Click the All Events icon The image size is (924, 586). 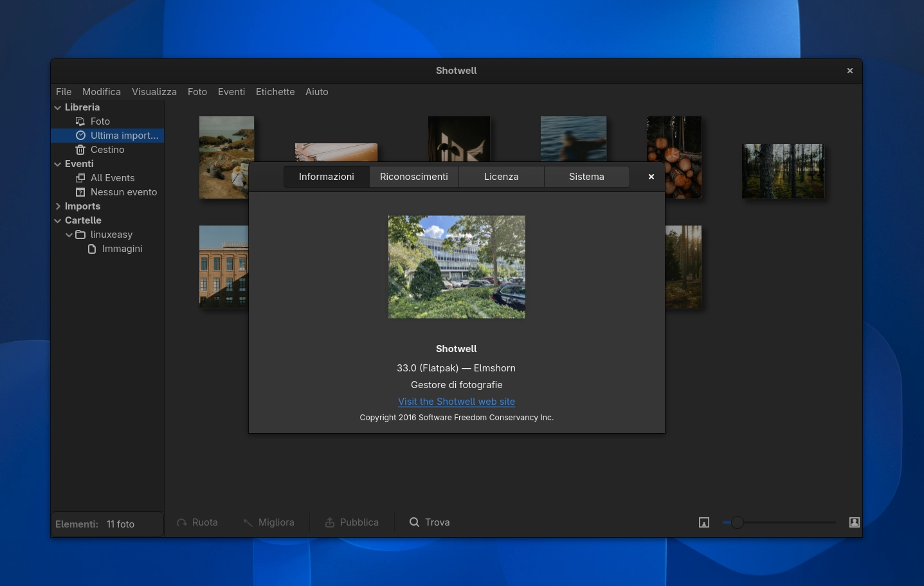(80, 178)
